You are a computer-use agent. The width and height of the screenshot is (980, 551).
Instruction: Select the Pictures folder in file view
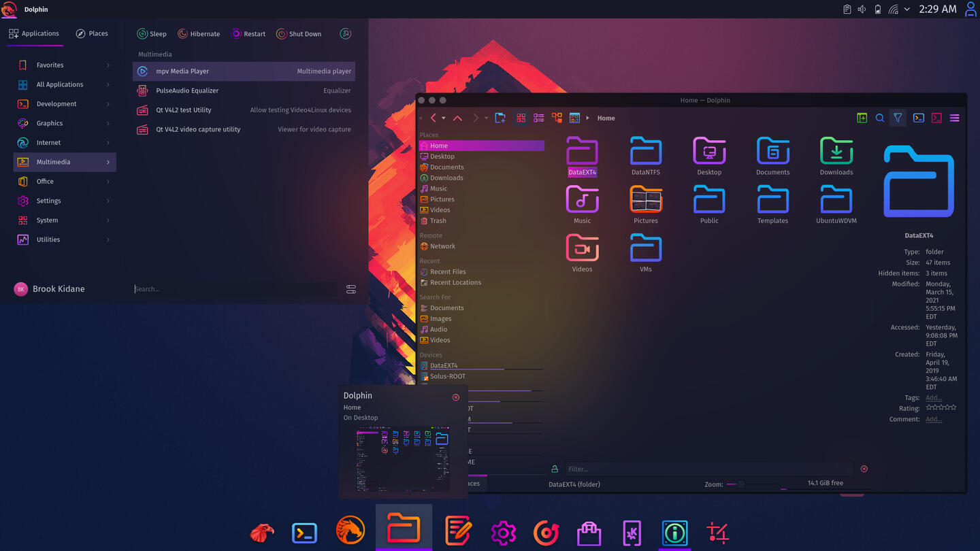coord(646,205)
